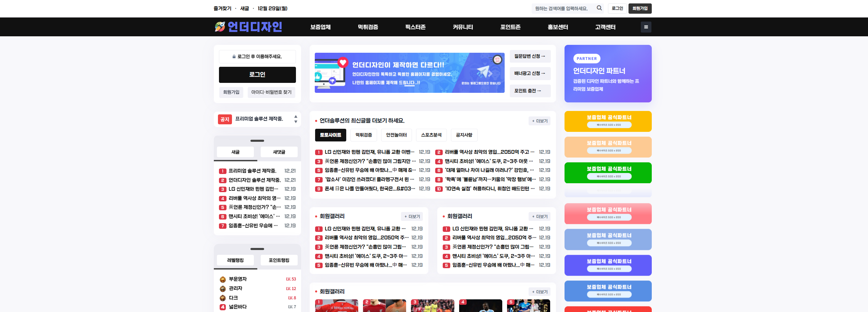Click the 언더디자인 rocket logo

coord(248,27)
